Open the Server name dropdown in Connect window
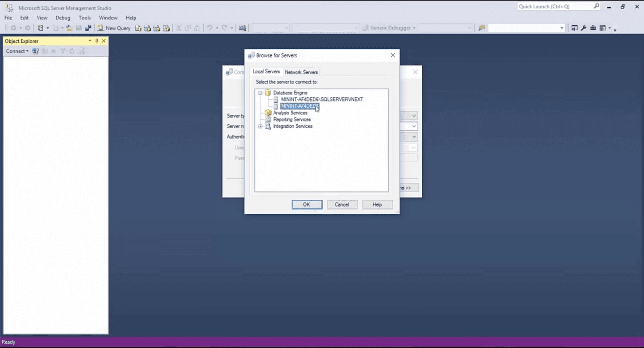The image size is (644, 348). tap(414, 126)
